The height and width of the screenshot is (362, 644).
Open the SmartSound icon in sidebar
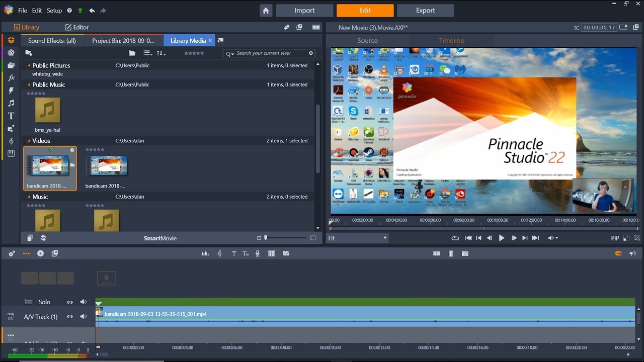click(x=11, y=141)
